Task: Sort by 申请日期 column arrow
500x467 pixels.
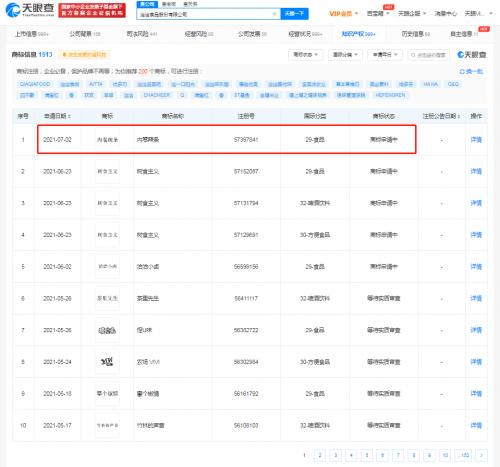Action: pyautogui.click(x=69, y=116)
